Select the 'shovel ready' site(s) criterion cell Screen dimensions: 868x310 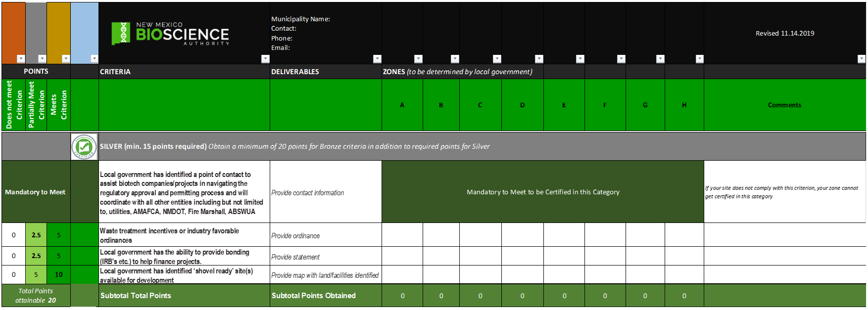[x=184, y=275]
